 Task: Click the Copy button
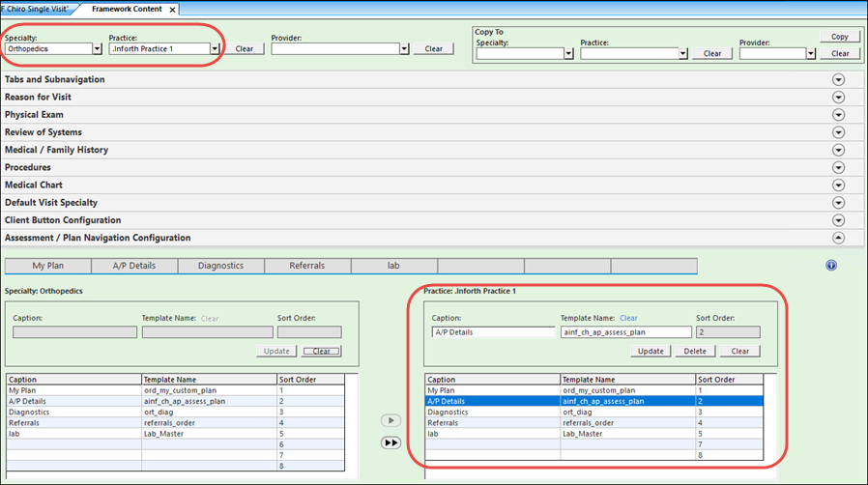point(840,37)
